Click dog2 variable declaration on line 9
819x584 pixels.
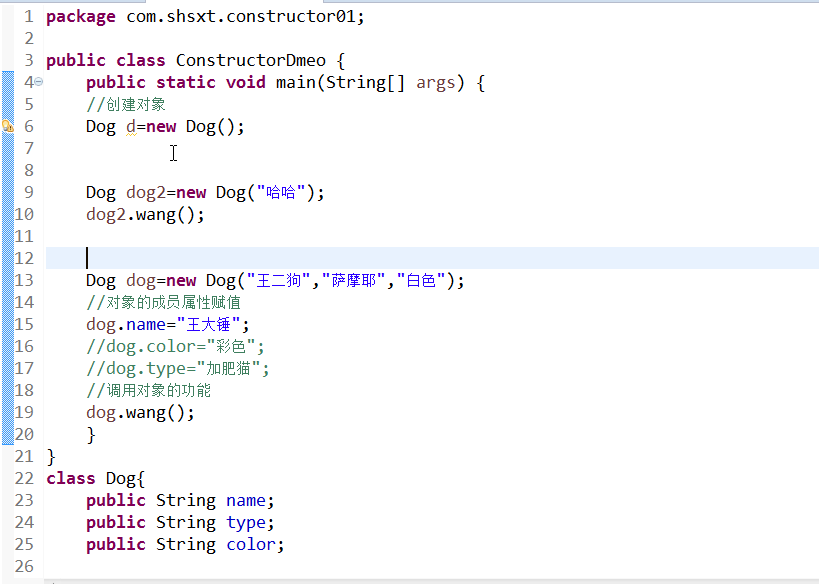point(146,193)
